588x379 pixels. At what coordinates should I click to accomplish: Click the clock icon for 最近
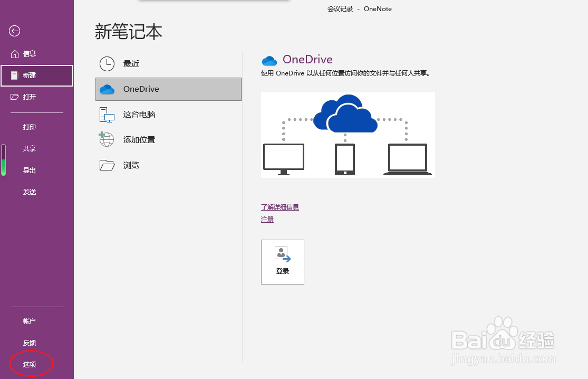point(107,64)
